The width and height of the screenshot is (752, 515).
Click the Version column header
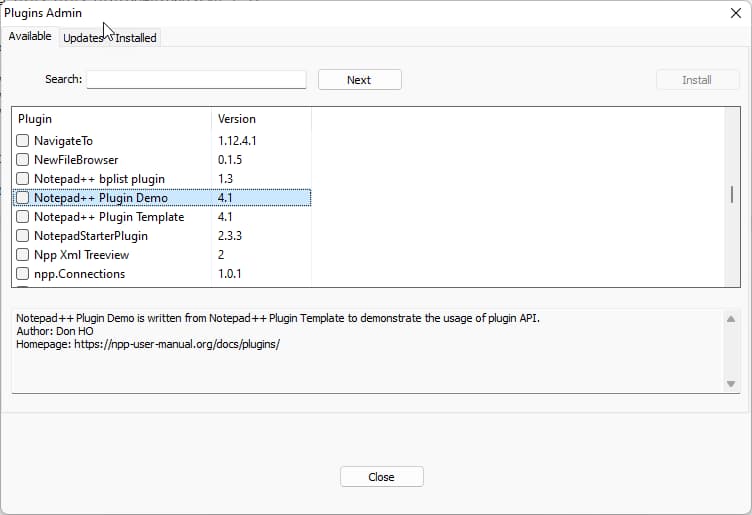coord(261,119)
